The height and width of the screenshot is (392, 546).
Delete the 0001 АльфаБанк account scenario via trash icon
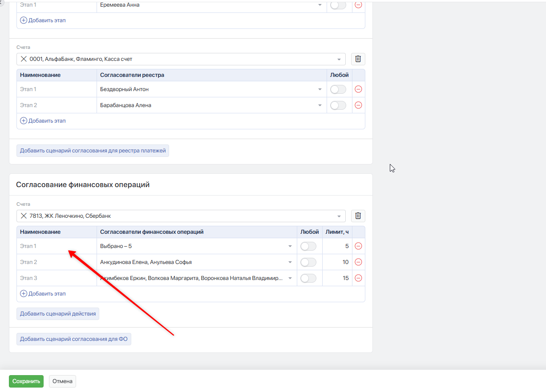(358, 59)
